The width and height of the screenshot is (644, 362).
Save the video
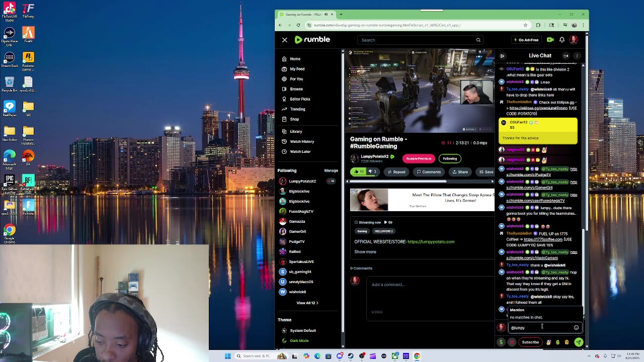coord(486,172)
